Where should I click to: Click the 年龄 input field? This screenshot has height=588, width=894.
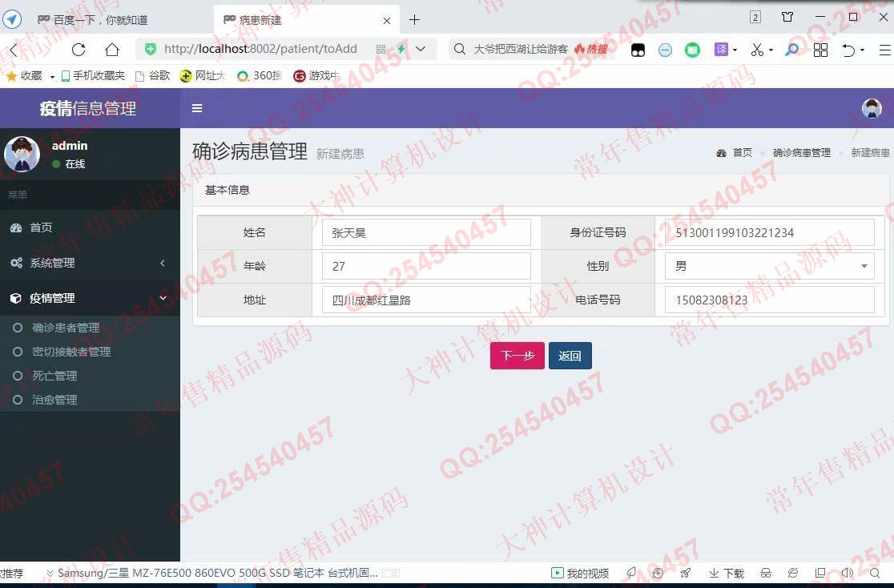pyautogui.click(x=426, y=266)
